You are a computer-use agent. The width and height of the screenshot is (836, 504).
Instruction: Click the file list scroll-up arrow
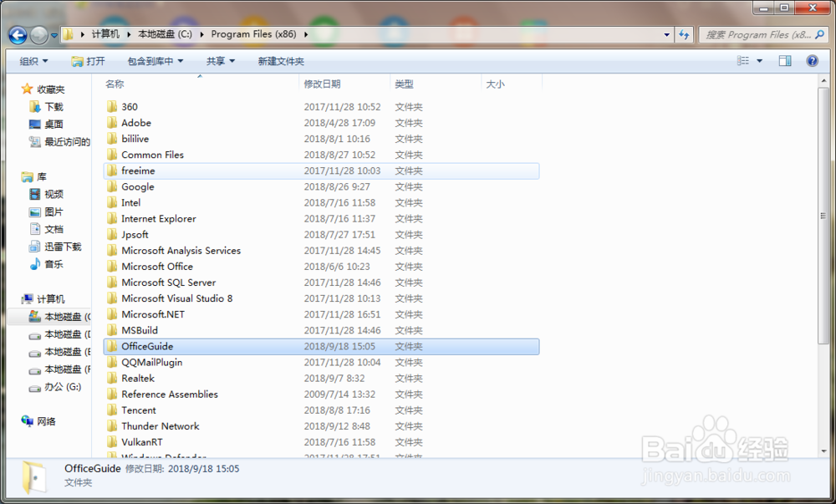tap(823, 82)
